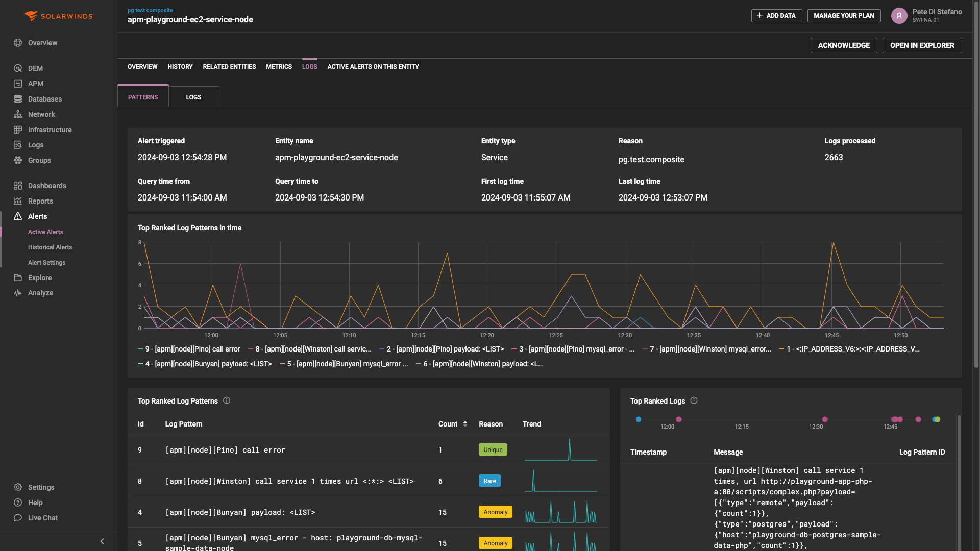Open the Logs section in the sidebar
Viewport: 980px width, 551px height.
(35, 145)
